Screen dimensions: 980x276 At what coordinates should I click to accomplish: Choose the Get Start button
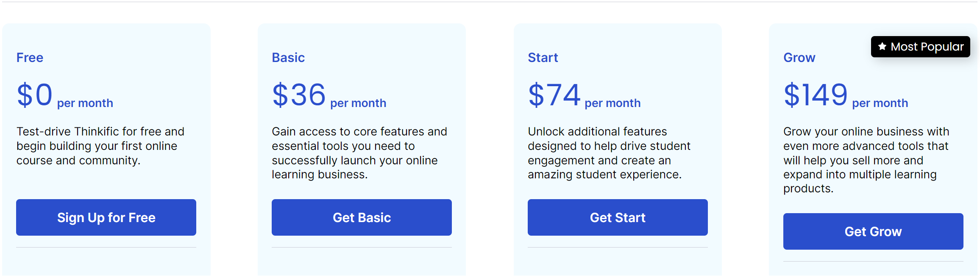[618, 217]
